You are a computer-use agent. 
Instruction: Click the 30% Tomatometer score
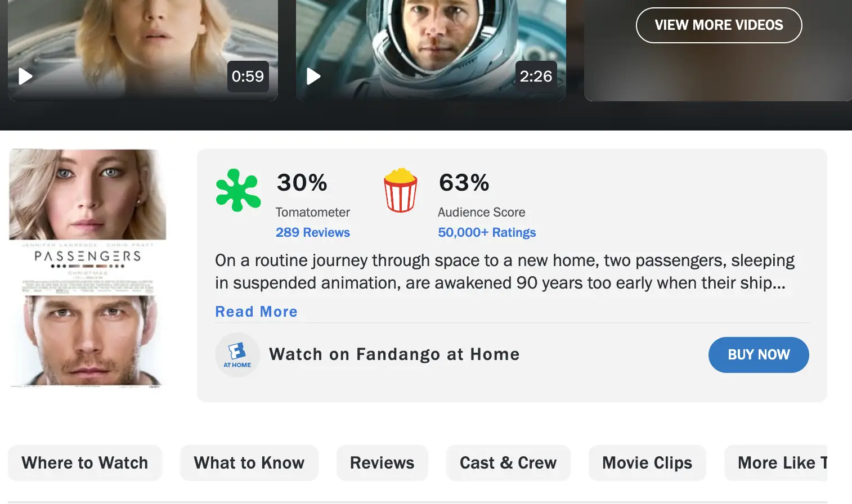point(302,182)
